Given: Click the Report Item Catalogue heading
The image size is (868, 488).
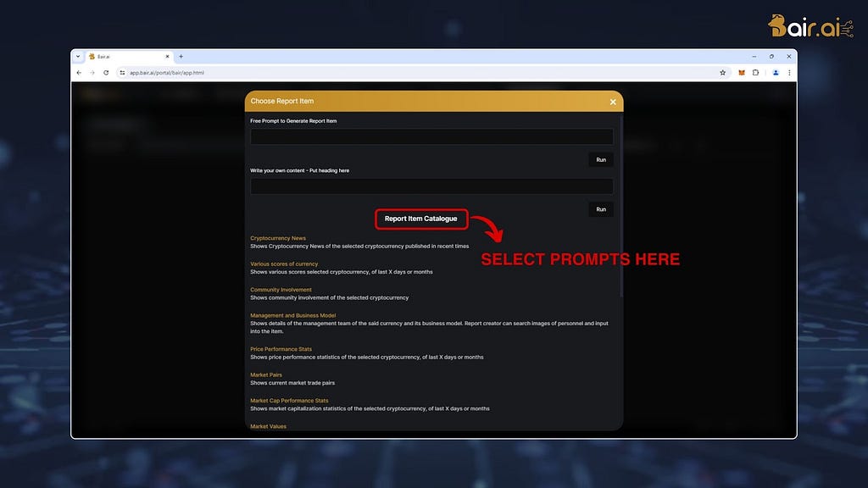Looking at the screenshot, I should point(420,219).
